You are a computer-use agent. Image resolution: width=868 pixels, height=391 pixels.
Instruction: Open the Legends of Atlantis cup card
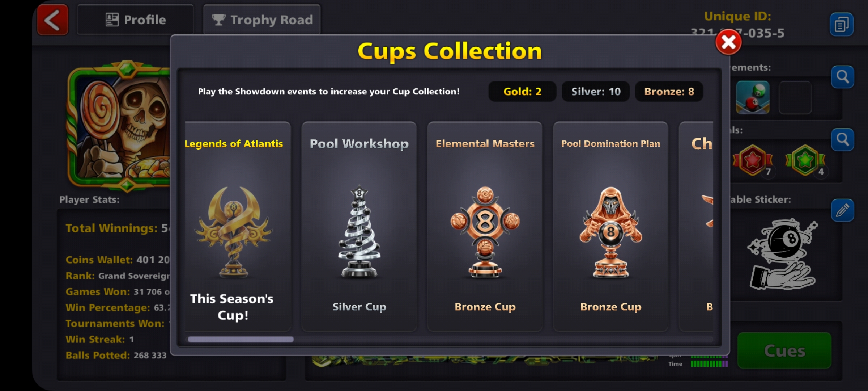pyautogui.click(x=238, y=226)
